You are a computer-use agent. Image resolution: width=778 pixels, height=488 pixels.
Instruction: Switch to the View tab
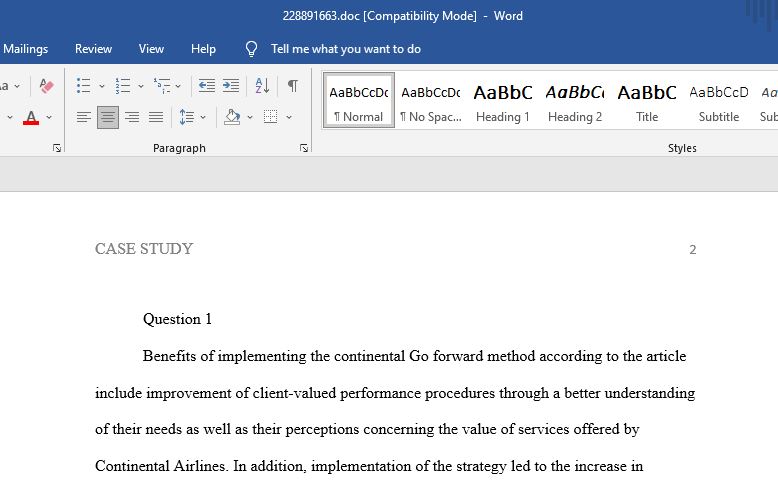(x=151, y=49)
